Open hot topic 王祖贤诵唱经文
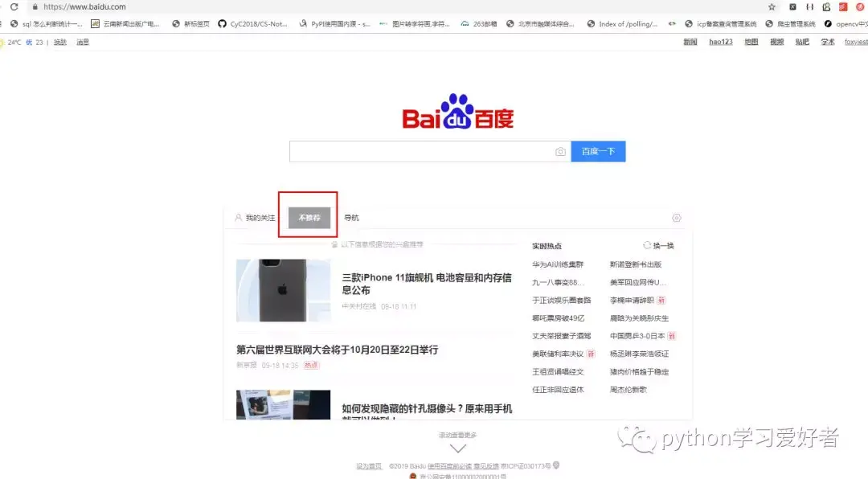 (558, 371)
